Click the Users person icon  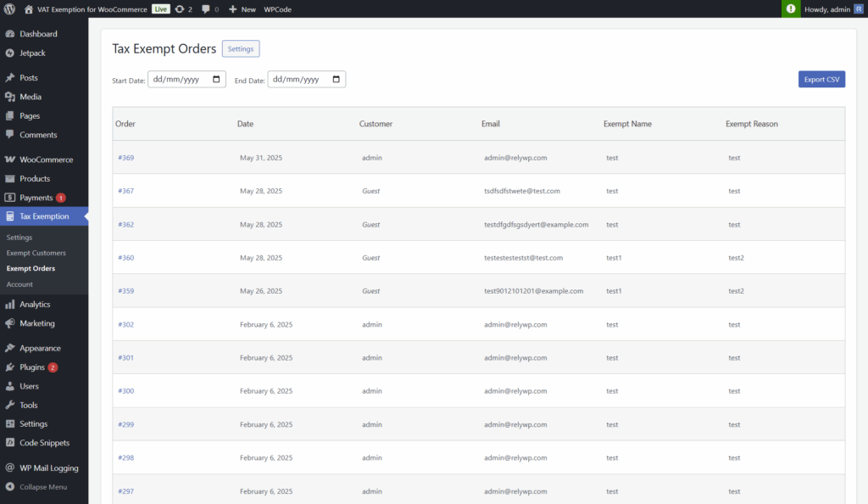[10, 386]
